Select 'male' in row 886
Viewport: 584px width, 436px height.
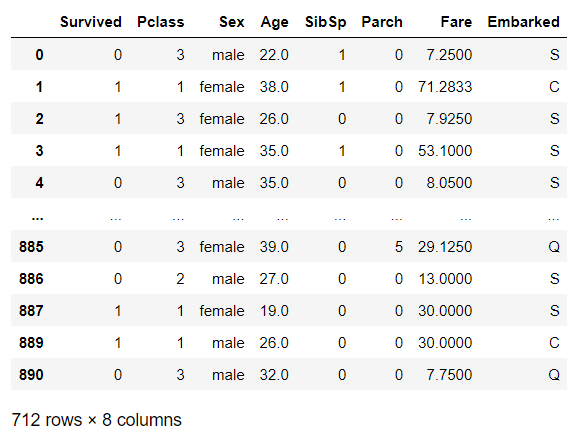pos(228,279)
